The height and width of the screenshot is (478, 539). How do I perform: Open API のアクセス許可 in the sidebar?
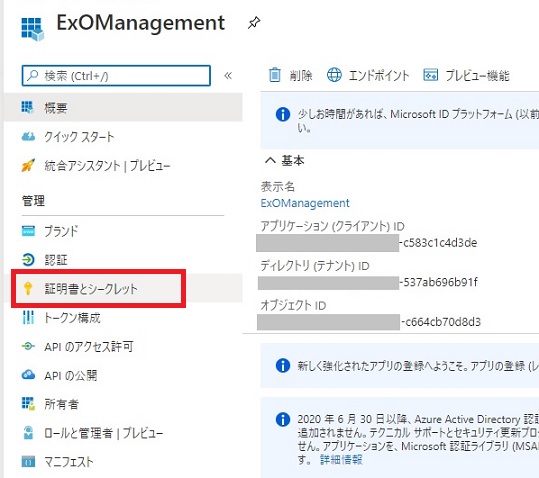click(89, 347)
